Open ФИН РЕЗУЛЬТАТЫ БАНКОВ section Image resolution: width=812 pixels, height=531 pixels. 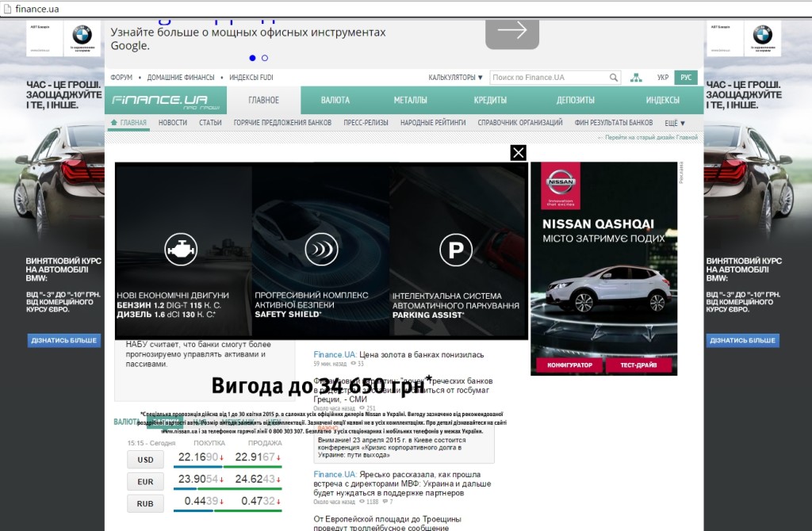coord(614,123)
